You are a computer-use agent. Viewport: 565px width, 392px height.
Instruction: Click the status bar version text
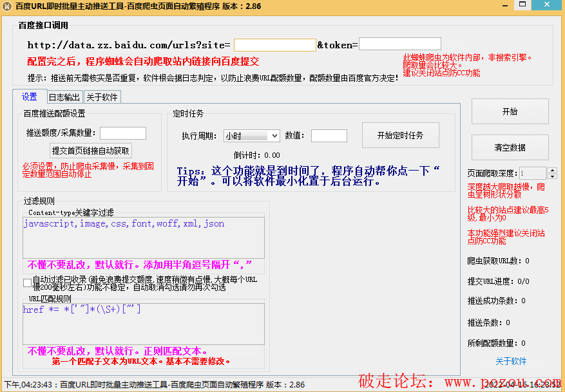[154, 385]
